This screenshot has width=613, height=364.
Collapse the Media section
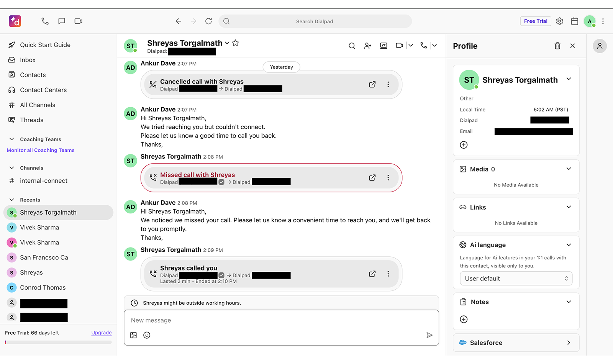(569, 169)
